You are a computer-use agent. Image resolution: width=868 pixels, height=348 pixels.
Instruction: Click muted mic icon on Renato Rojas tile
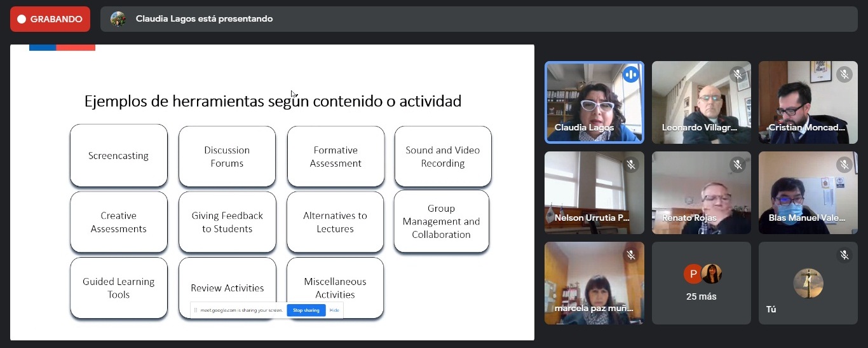click(738, 165)
